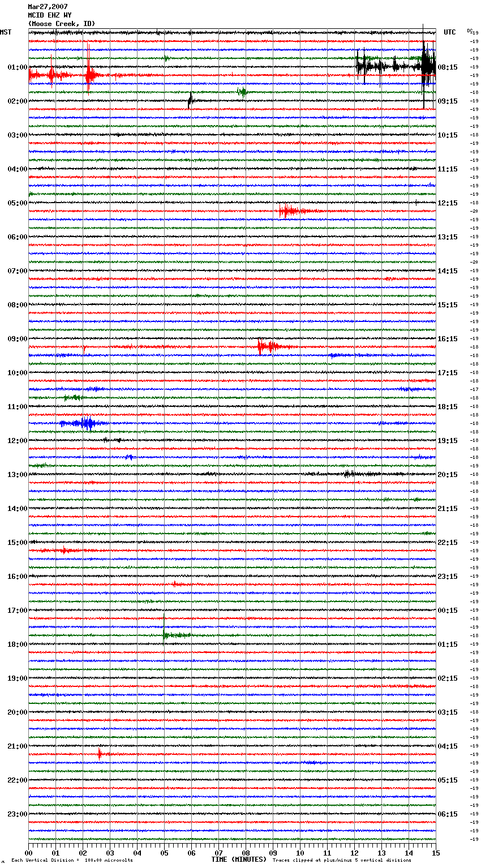Select the 19:00 MST row label
481x868 pixels.
[18, 678]
